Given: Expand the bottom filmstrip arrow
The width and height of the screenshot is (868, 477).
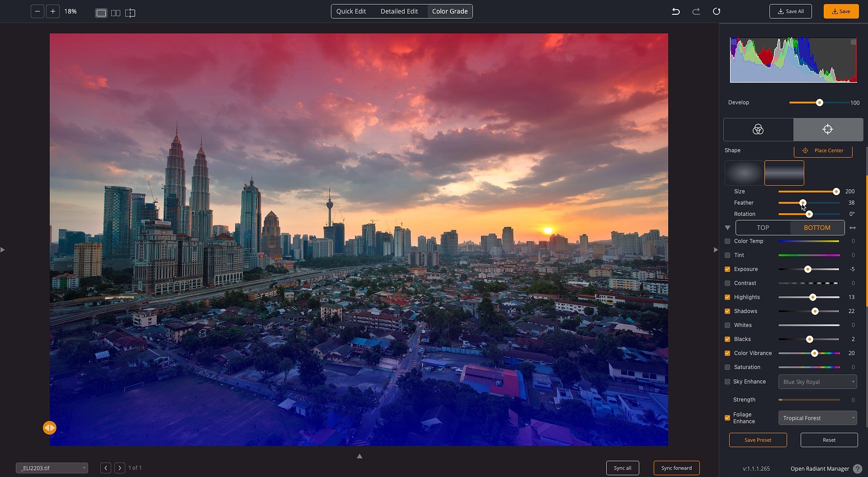Looking at the screenshot, I should (359, 456).
